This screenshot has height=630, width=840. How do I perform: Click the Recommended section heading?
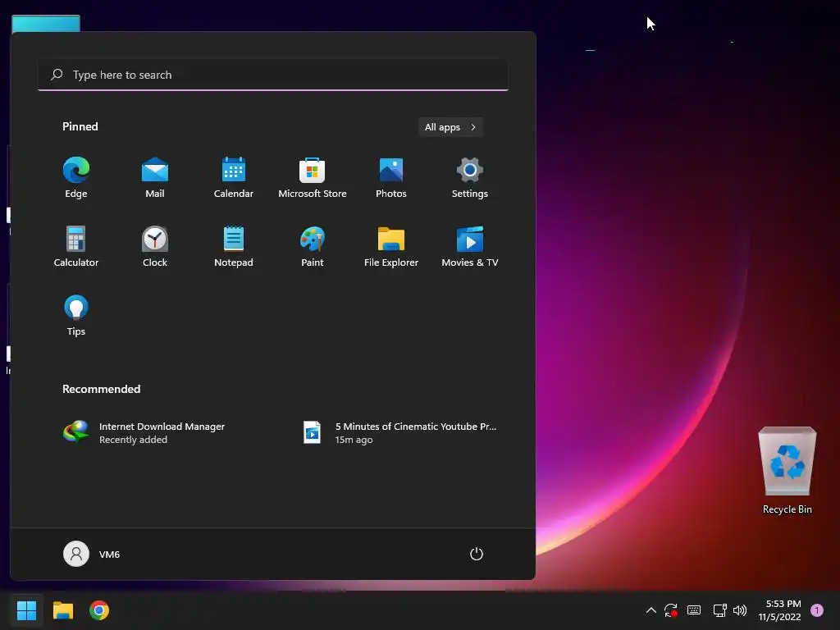tap(101, 389)
